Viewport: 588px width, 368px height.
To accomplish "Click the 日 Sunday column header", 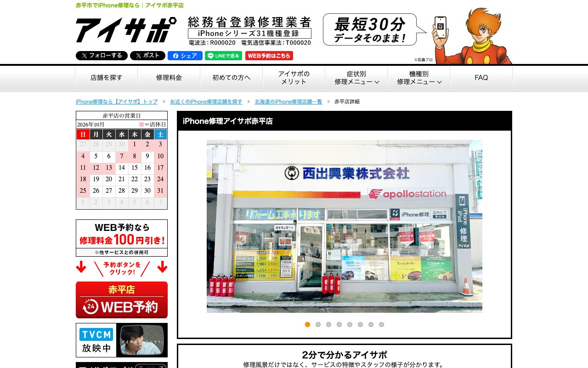I will (83, 134).
